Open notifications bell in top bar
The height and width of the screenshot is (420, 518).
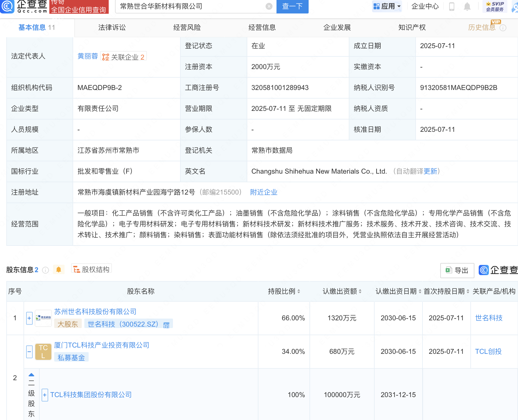[x=467, y=6]
